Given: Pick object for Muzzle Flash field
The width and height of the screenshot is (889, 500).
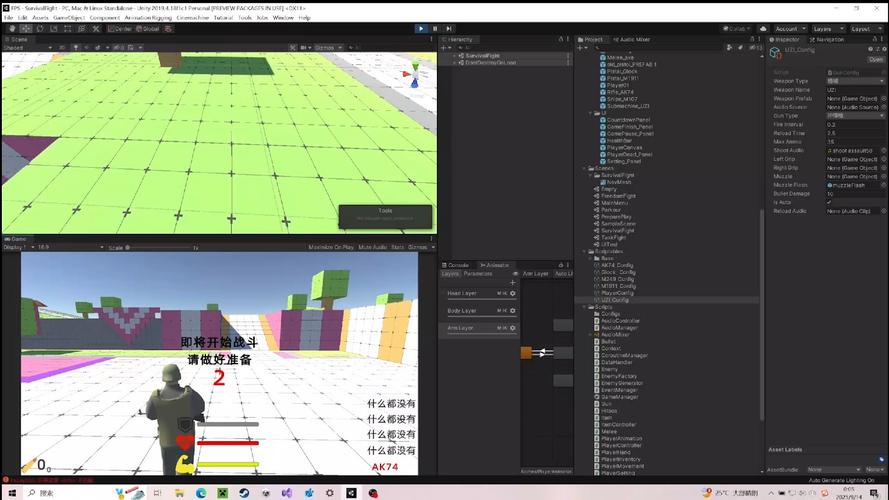Looking at the screenshot, I should [883, 185].
